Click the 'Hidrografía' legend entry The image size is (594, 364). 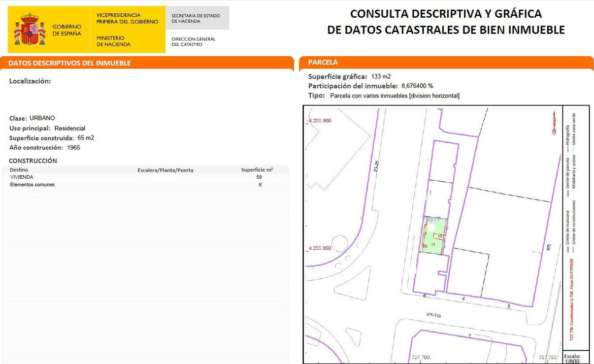click(x=568, y=135)
